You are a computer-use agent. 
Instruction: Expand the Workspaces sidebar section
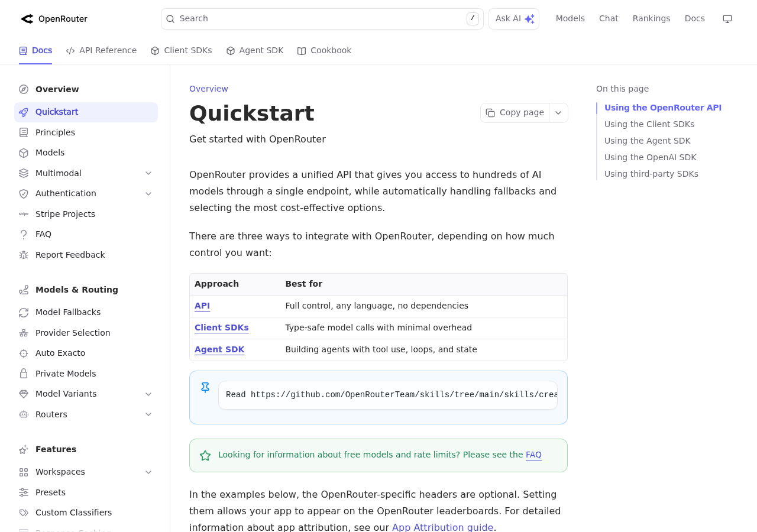tap(148, 472)
